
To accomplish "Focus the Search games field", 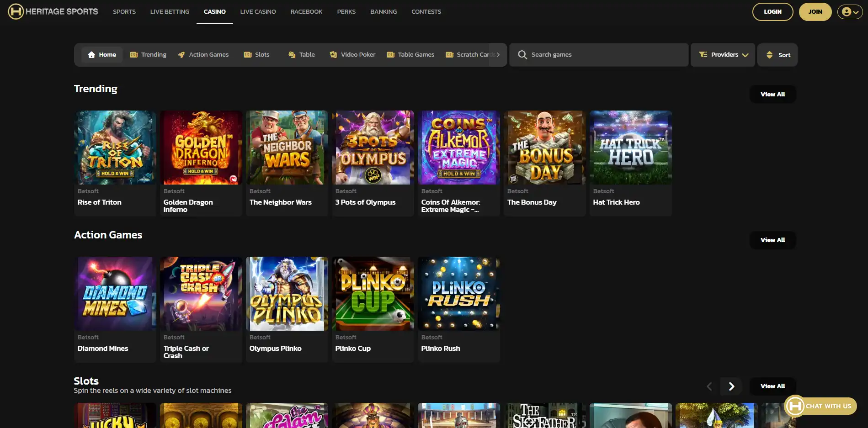I will [x=599, y=55].
